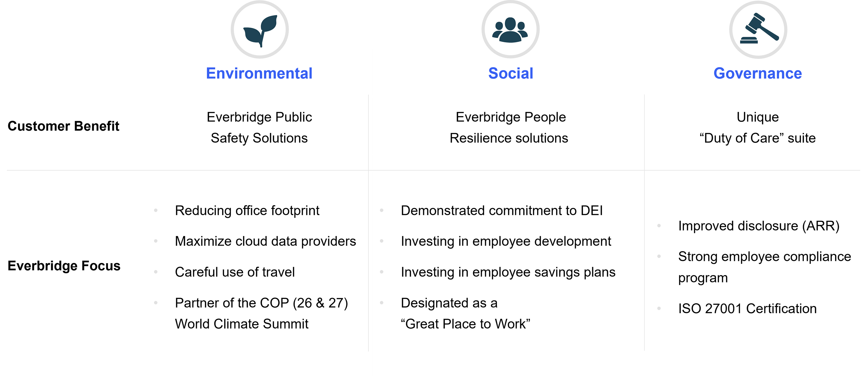
Task: Select Careful use of travel item
Action: point(235,272)
